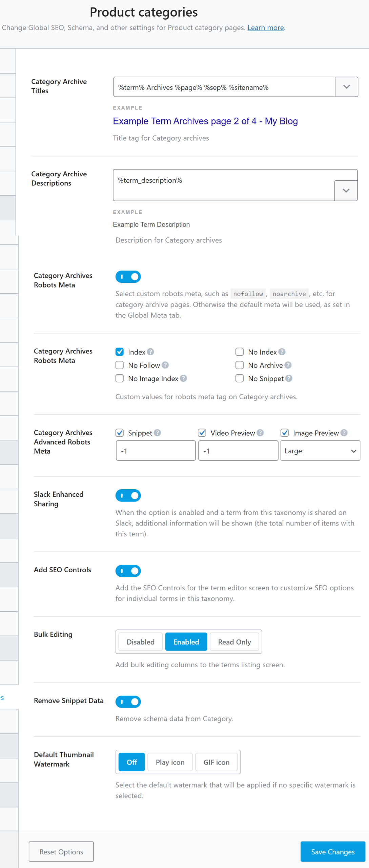The width and height of the screenshot is (369, 868).
Task: Click the Video Preview length input field
Action: tap(238, 451)
